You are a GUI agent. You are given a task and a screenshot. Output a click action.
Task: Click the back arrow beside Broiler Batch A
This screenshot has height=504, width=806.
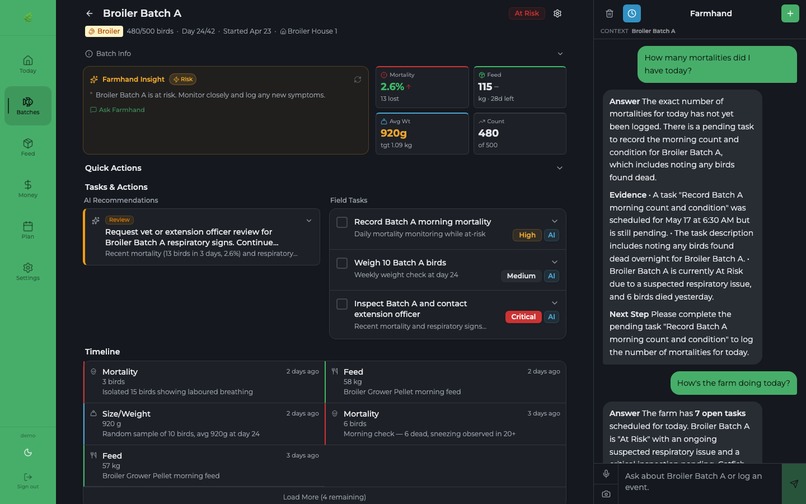point(89,13)
